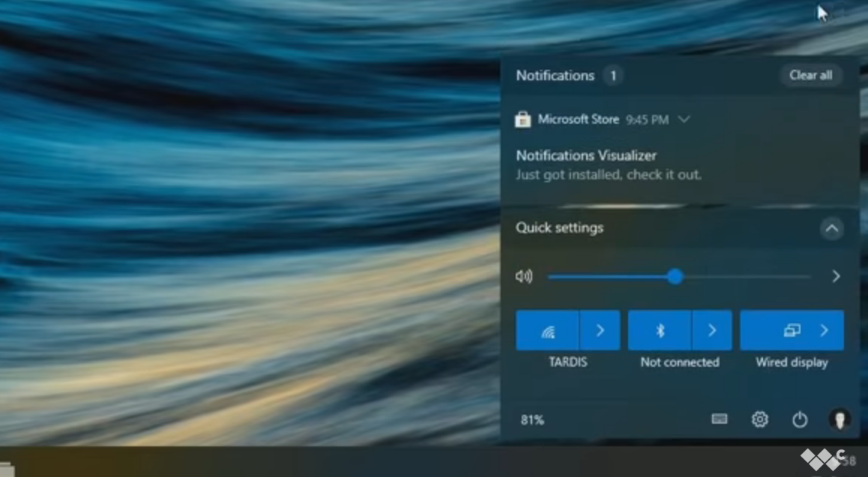Collapse the Quick settings section

[x=832, y=229]
